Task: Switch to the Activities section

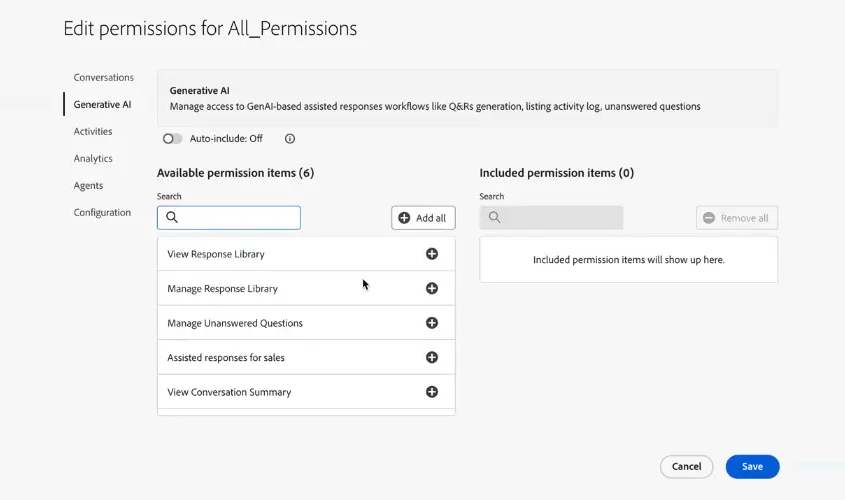Action: [93, 131]
